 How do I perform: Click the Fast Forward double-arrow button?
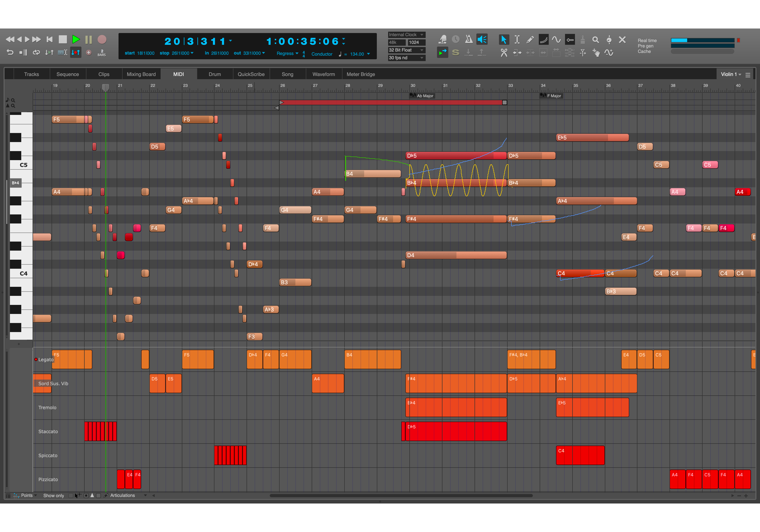coord(36,39)
